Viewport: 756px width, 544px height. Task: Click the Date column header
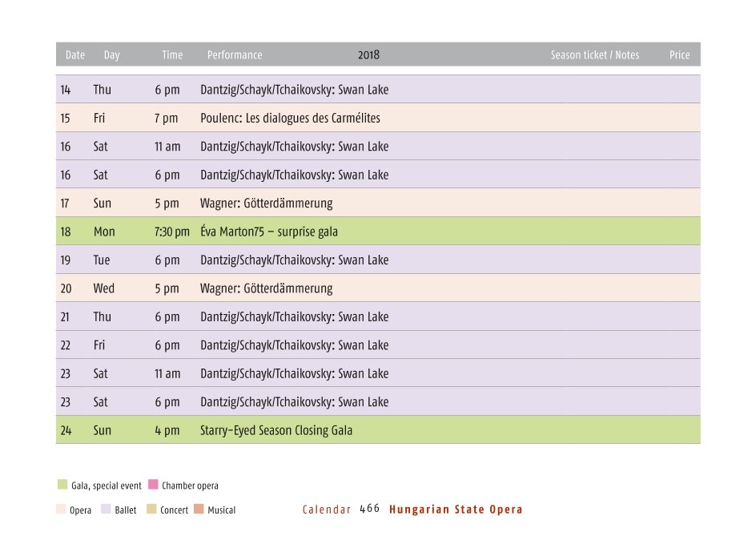click(75, 55)
